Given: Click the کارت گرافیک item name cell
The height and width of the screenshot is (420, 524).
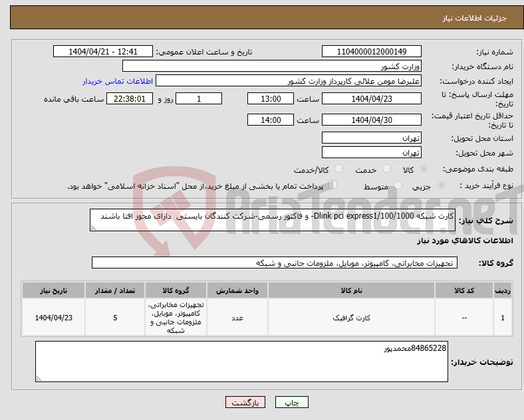Looking at the screenshot, I should [351, 317].
